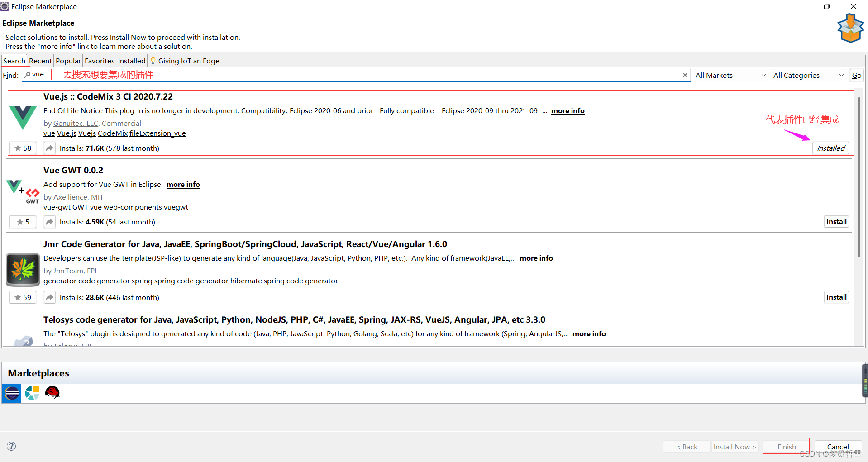Click the Vue GWT 0.0.2 title

(73, 170)
